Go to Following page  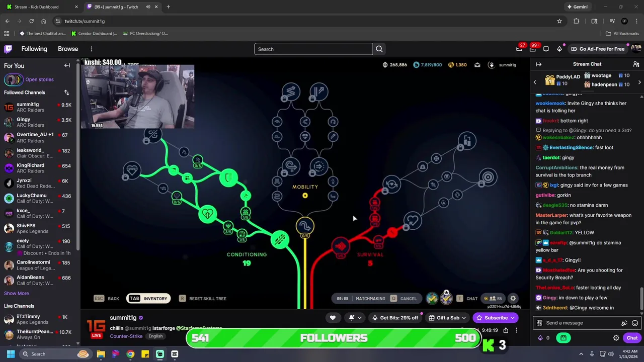pyautogui.click(x=34, y=49)
